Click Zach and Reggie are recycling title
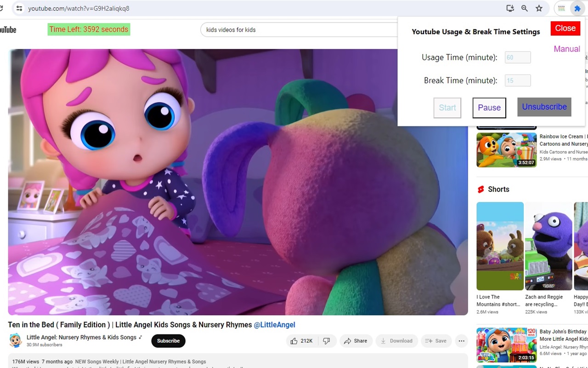This screenshot has height=368, width=588. click(x=544, y=301)
